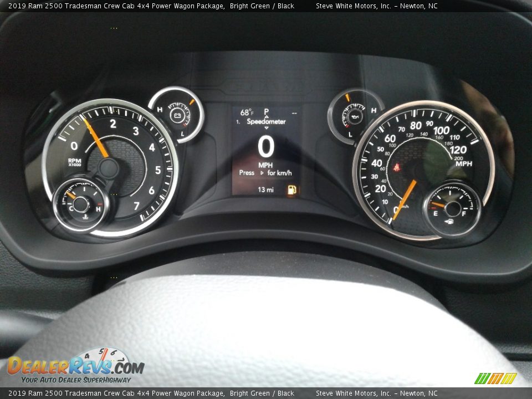Click the large digital 0 speed readout

pyautogui.click(x=266, y=147)
